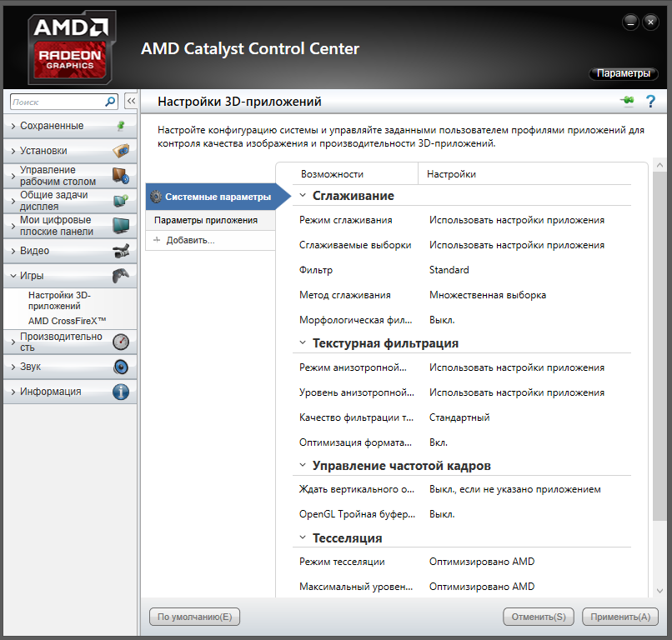The width and height of the screenshot is (672, 640).
Task: Expand Управление рабочим столом section
Action: click(13, 176)
